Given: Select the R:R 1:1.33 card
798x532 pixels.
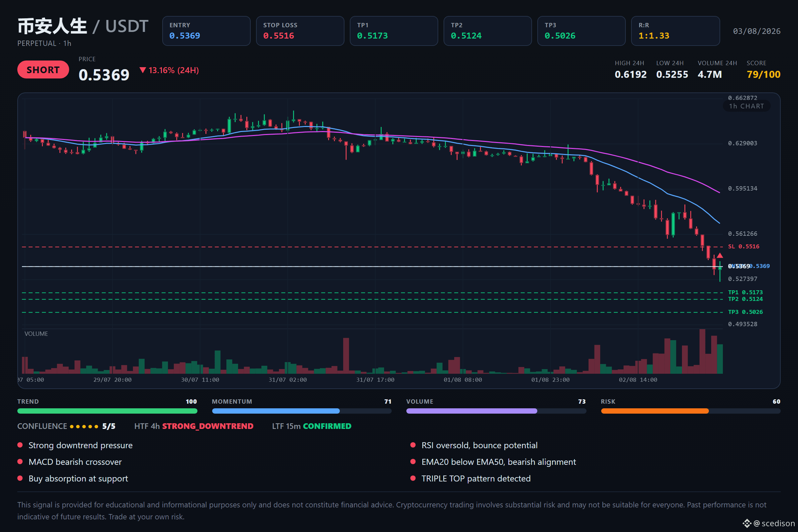Looking at the screenshot, I should pos(676,31).
